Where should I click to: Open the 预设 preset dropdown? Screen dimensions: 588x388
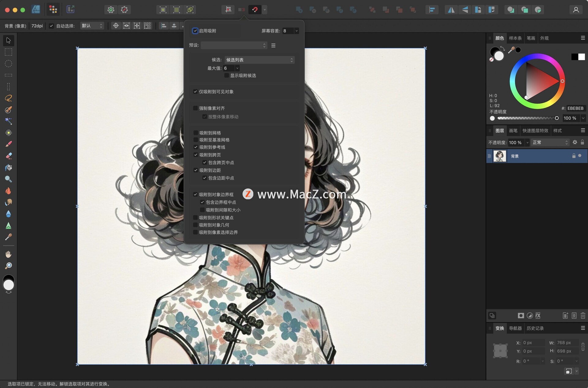point(234,45)
